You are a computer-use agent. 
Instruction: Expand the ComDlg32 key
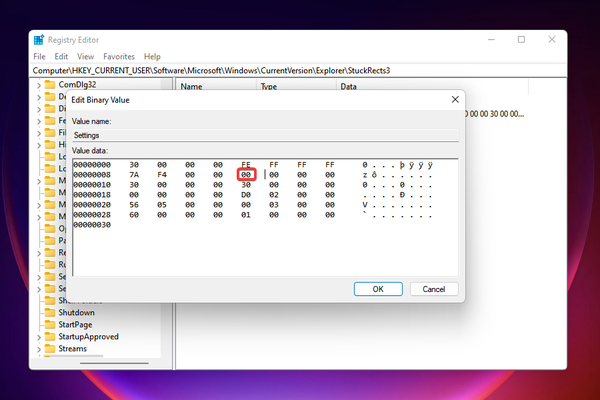39,85
